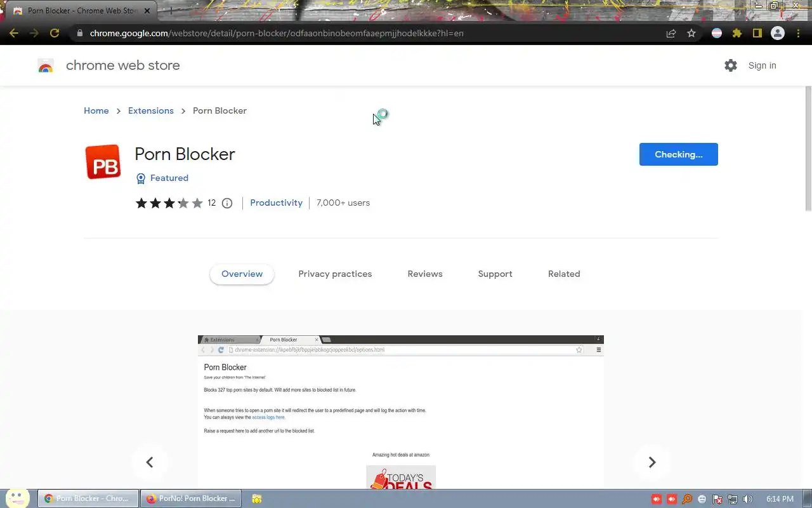Click the 6:14 PM taskbar clock

780,499
